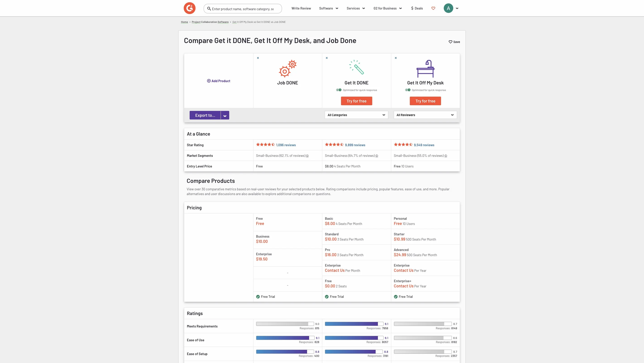Open the heart favorites icon in header
Image resolution: width=644 pixels, height=363 pixels.
coord(433,8)
